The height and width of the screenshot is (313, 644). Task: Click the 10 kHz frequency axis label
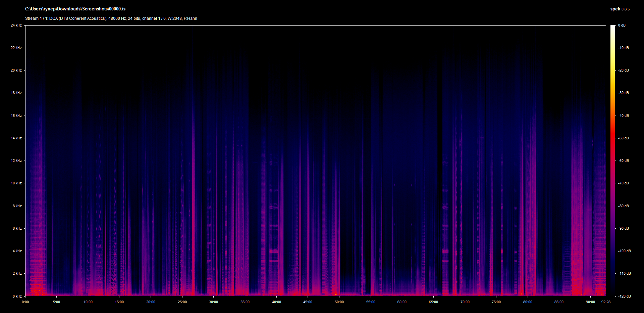pos(16,183)
